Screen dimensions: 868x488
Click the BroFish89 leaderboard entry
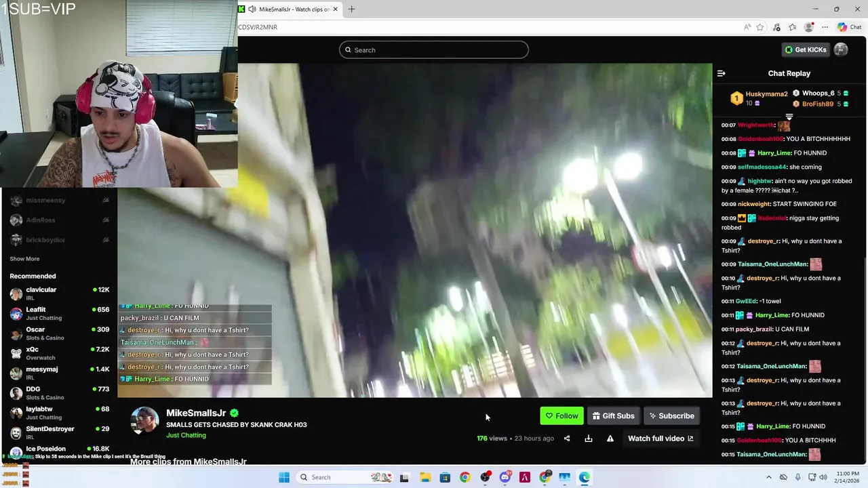point(821,104)
